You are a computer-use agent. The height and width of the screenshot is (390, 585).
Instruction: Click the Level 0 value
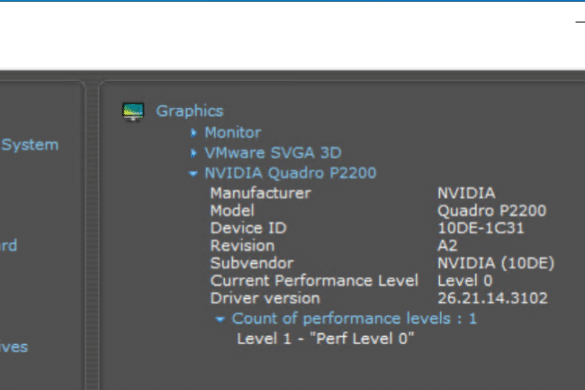click(x=465, y=281)
